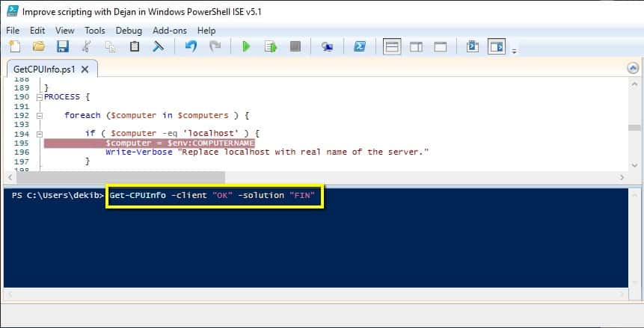
Task: Click script pane vertical scrollbar thumb
Action: (634, 128)
